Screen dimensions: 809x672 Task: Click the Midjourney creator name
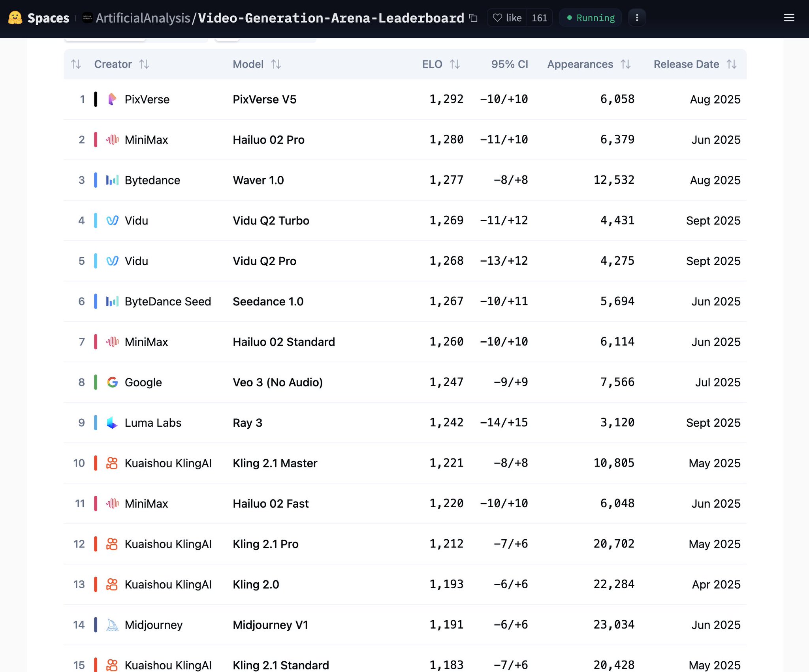tap(154, 625)
